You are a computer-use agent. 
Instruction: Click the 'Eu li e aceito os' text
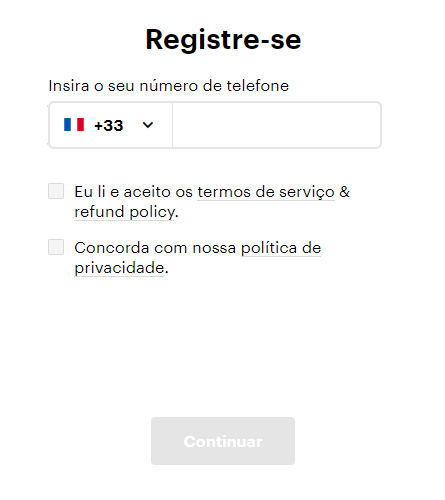pos(133,192)
